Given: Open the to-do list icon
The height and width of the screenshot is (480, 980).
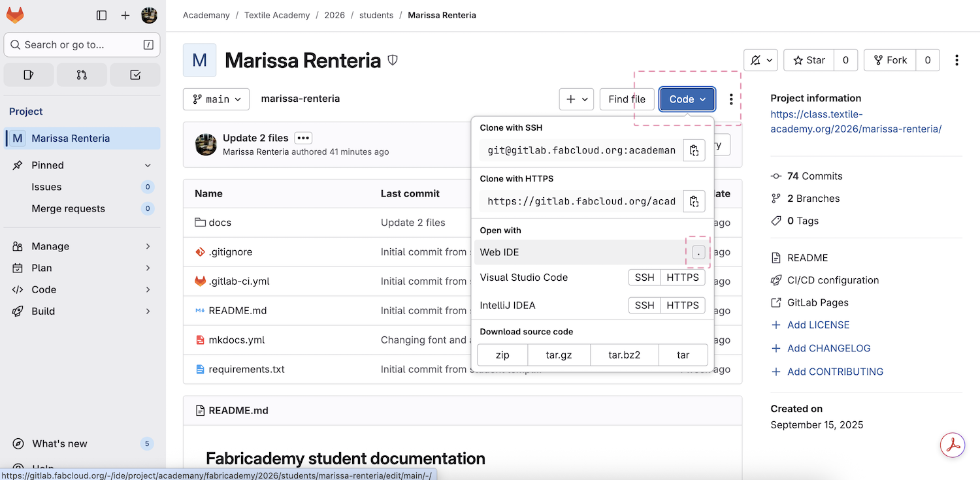Looking at the screenshot, I should point(135,75).
